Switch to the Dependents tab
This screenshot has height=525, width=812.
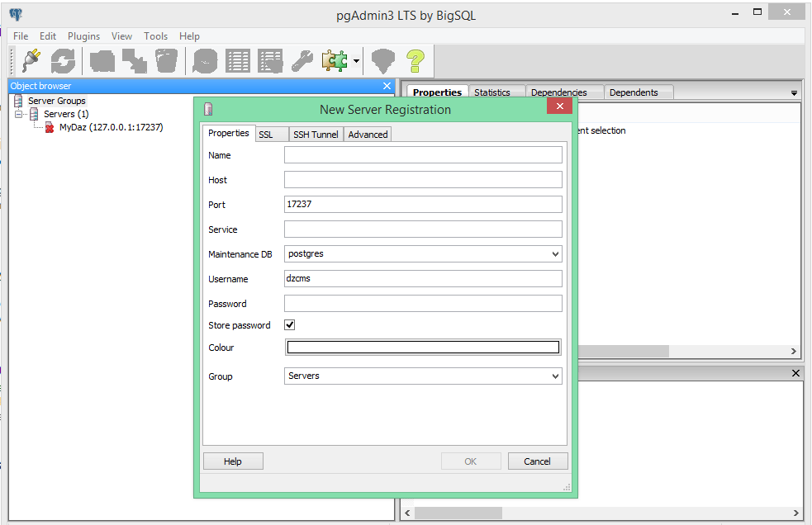pos(638,92)
